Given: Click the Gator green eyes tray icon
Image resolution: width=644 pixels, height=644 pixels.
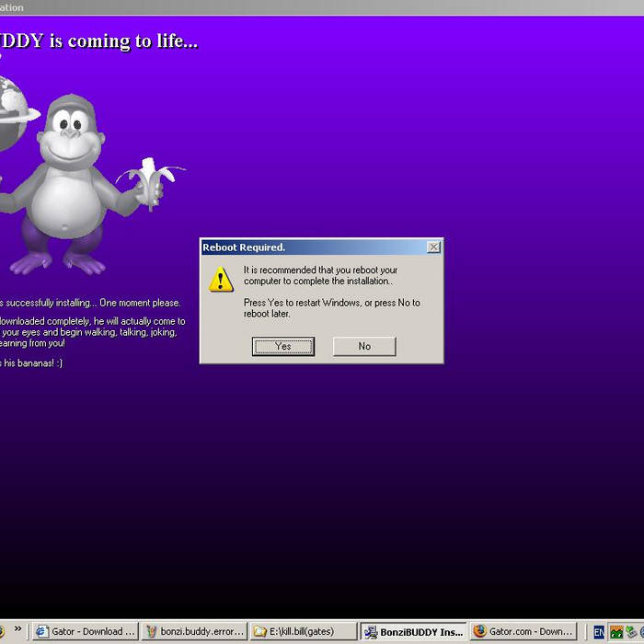Looking at the screenshot, I should click(616, 632).
